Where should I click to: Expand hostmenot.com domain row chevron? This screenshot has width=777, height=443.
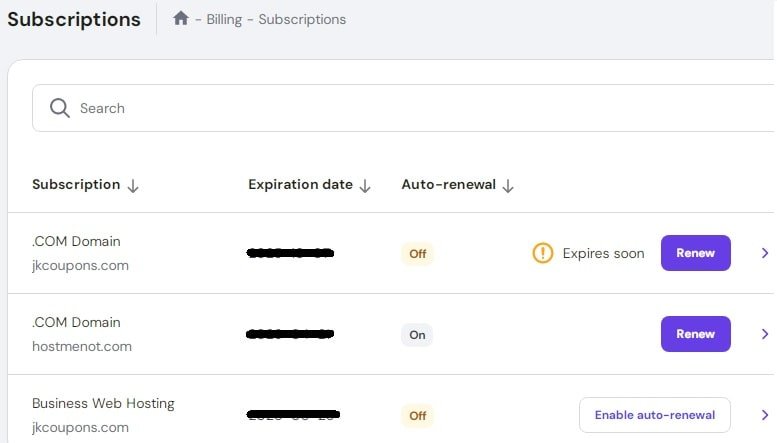click(x=765, y=334)
